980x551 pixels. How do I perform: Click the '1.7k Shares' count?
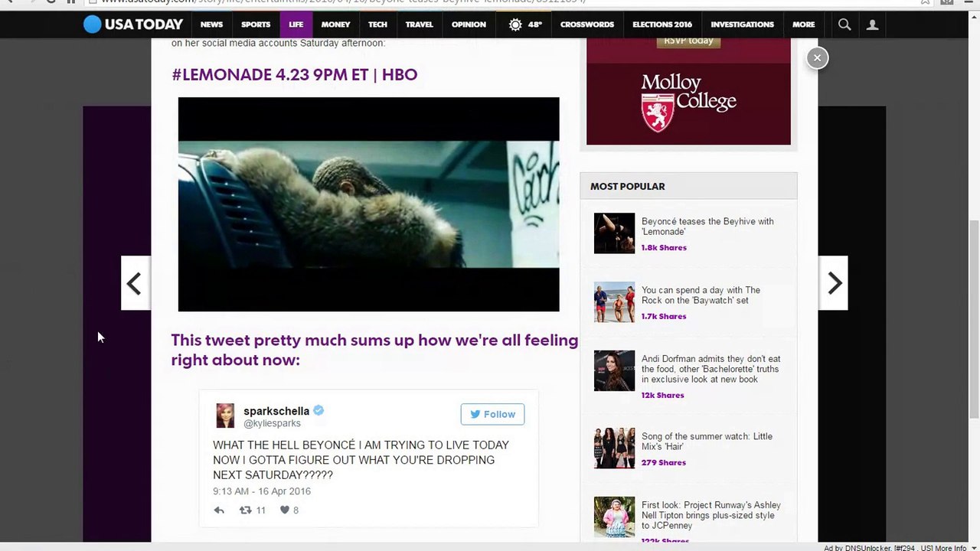point(664,317)
